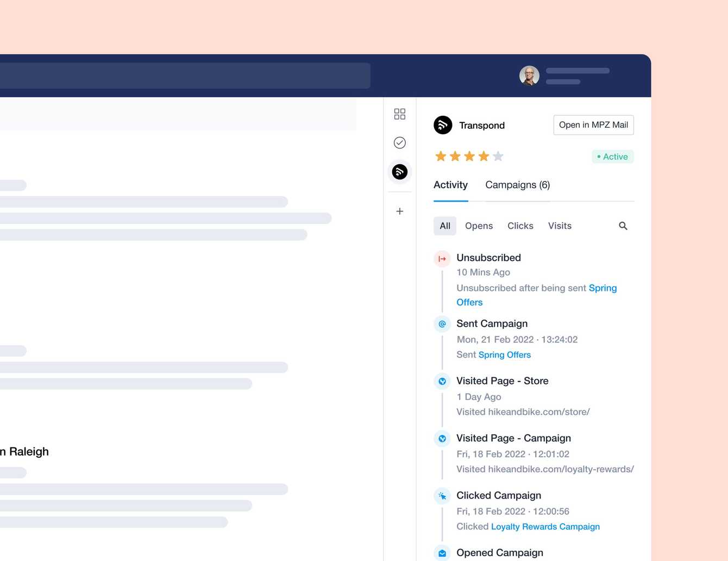
Task: Open user profile avatar in header
Action: [529, 76]
